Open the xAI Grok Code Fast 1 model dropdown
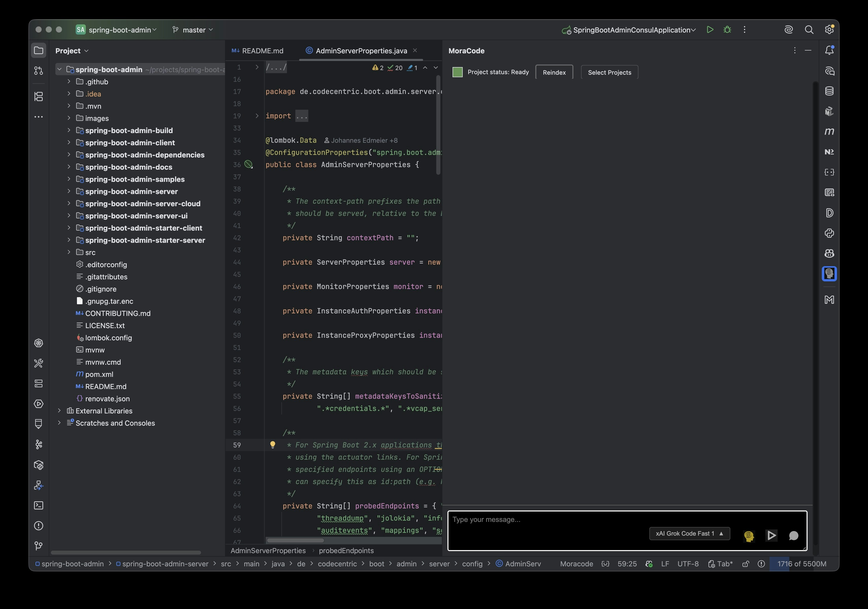The width and height of the screenshot is (868, 609). (689, 533)
